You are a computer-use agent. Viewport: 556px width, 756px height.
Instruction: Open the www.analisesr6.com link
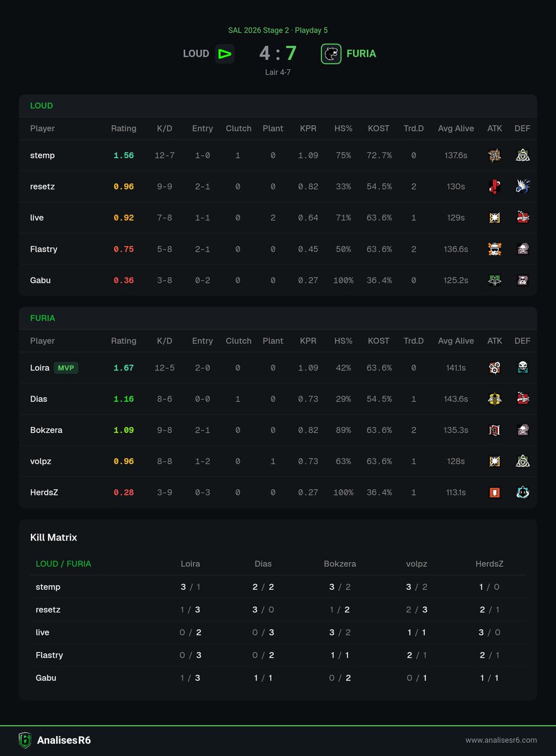coord(501,740)
